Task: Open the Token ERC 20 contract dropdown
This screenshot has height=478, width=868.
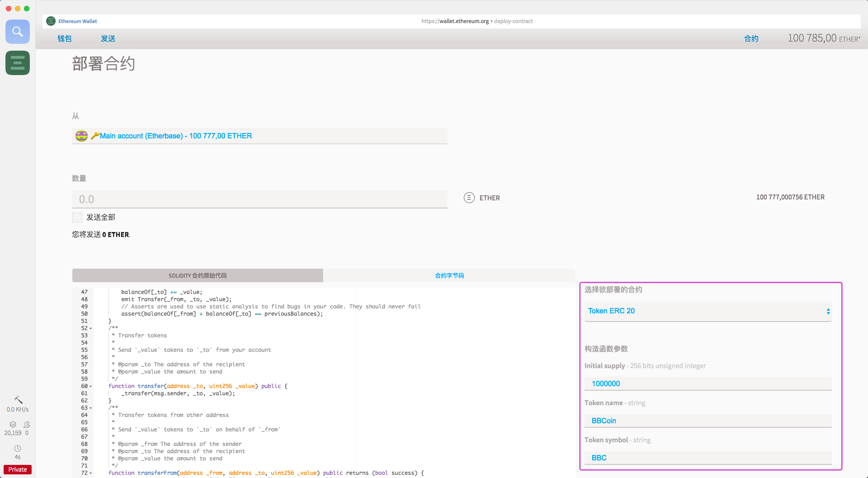Action: click(x=708, y=311)
